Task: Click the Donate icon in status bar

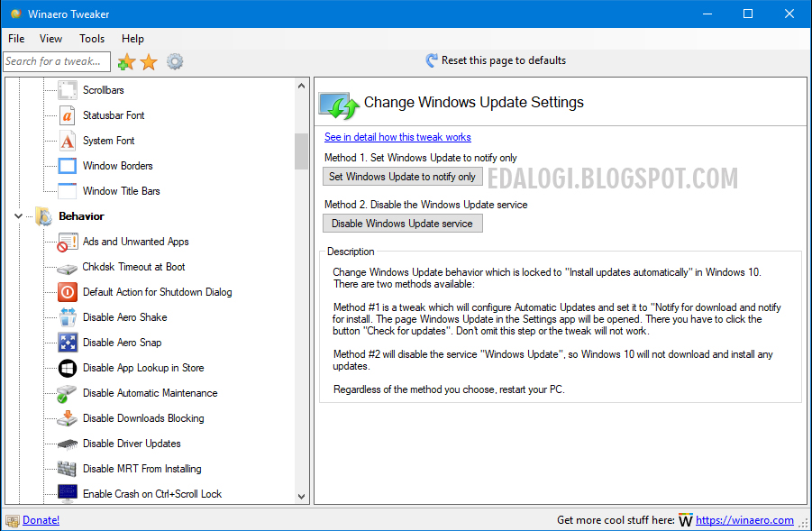Action: click(13, 521)
